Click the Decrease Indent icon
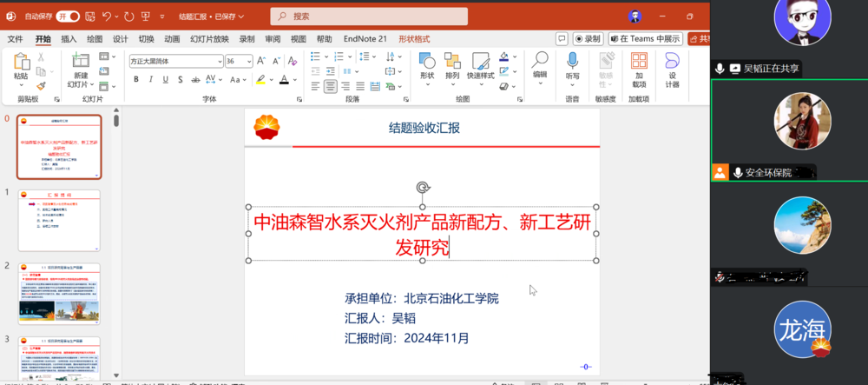Screen dimensions: 868x385 (316, 71)
